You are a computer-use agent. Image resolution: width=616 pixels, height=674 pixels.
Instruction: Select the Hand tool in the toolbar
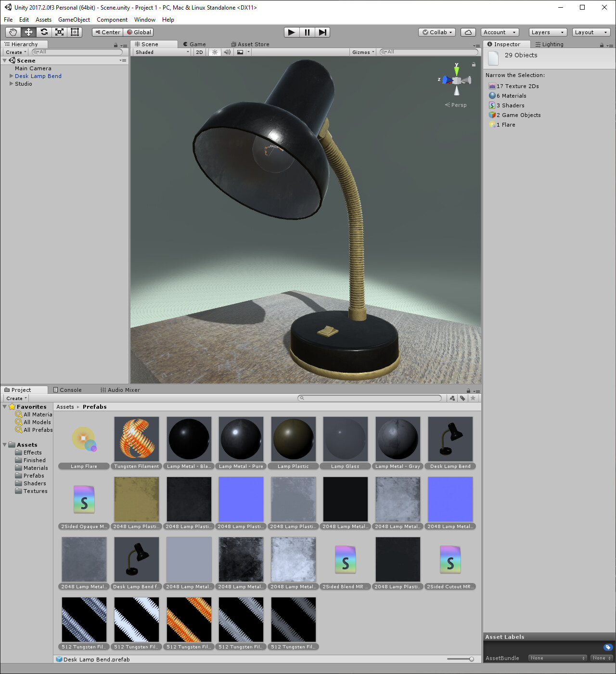13,32
